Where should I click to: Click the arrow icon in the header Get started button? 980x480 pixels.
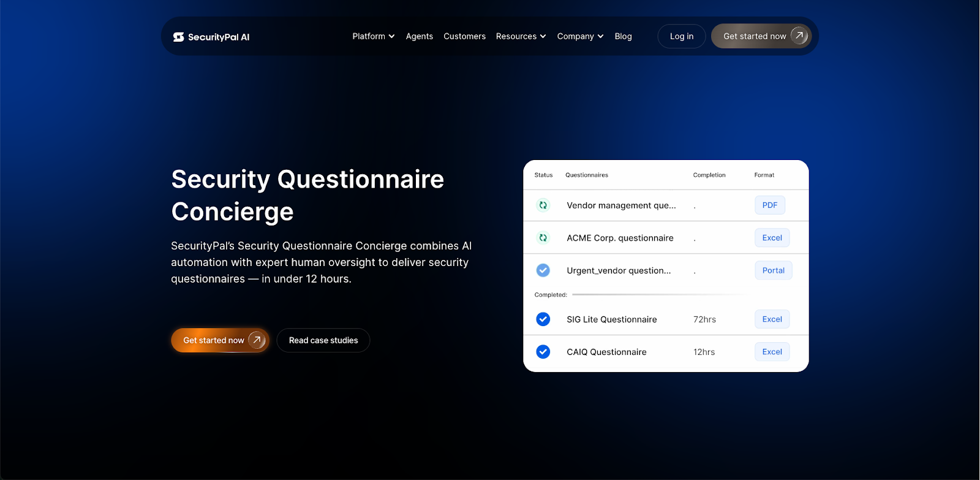pyautogui.click(x=799, y=36)
